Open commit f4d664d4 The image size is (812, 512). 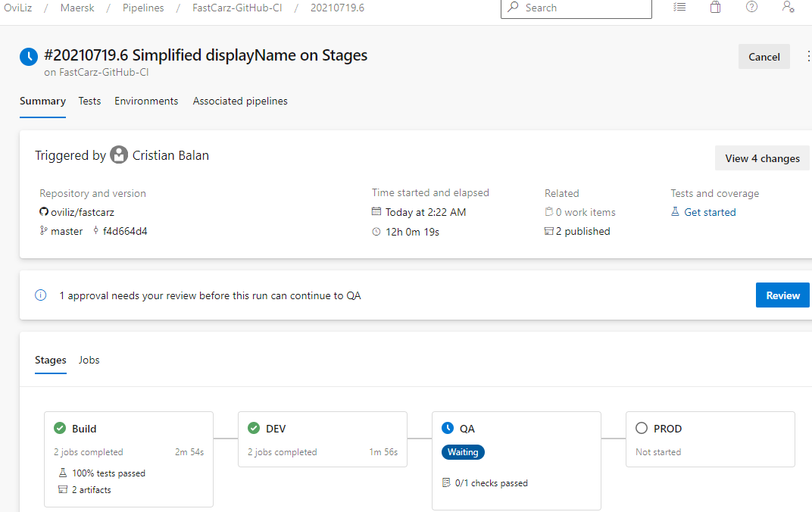(125, 231)
